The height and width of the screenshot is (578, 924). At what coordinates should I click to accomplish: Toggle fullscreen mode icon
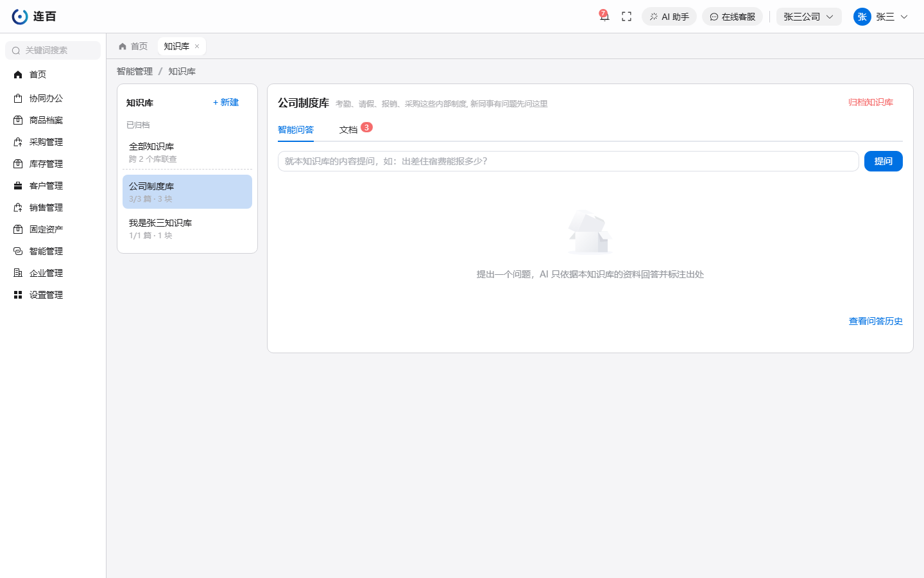pyautogui.click(x=627, y=17)
